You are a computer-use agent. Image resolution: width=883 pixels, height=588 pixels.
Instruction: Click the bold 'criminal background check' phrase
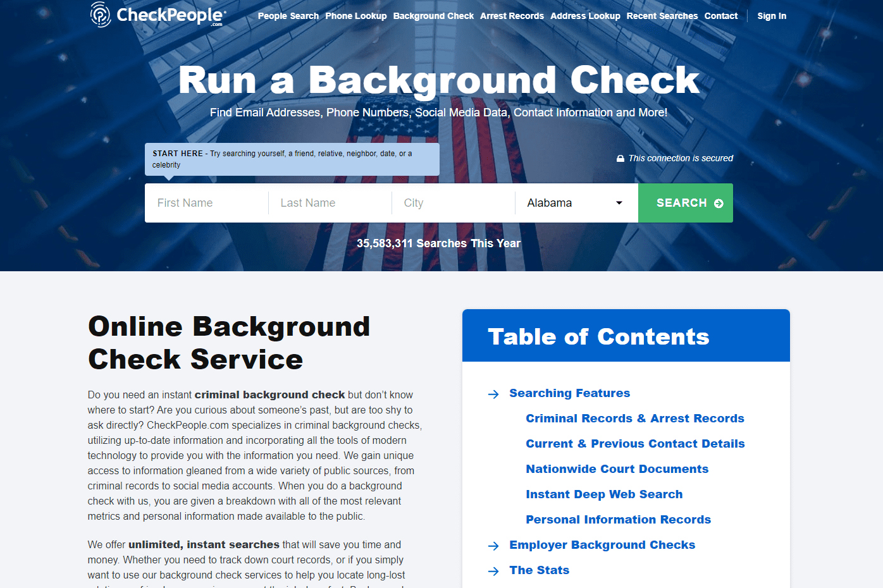[270, 395]
